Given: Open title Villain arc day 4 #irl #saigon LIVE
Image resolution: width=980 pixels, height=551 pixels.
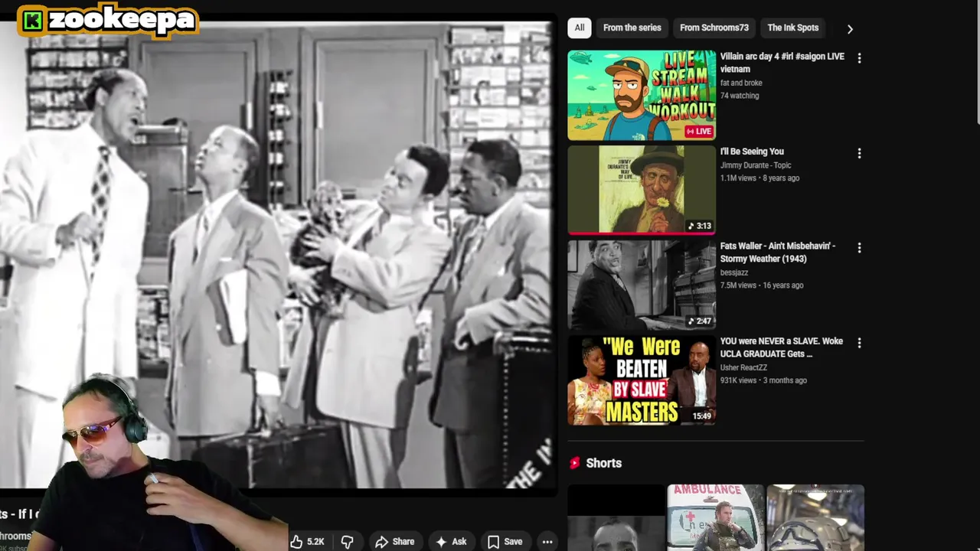Looking at the screenshot, I should coord(782,63).
